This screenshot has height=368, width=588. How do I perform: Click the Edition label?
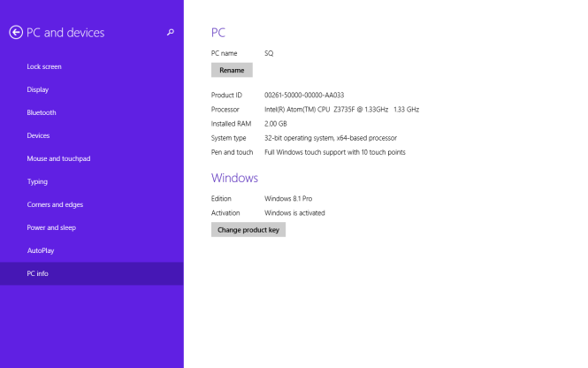click(221, 198)
